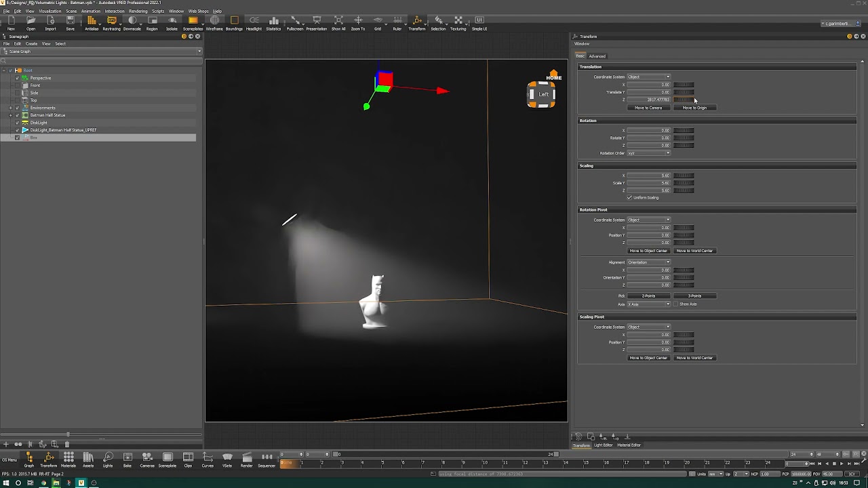Switch to the Light Editor tab
Image resolution: width=868 pixels, height=488 pixels.
603,445
